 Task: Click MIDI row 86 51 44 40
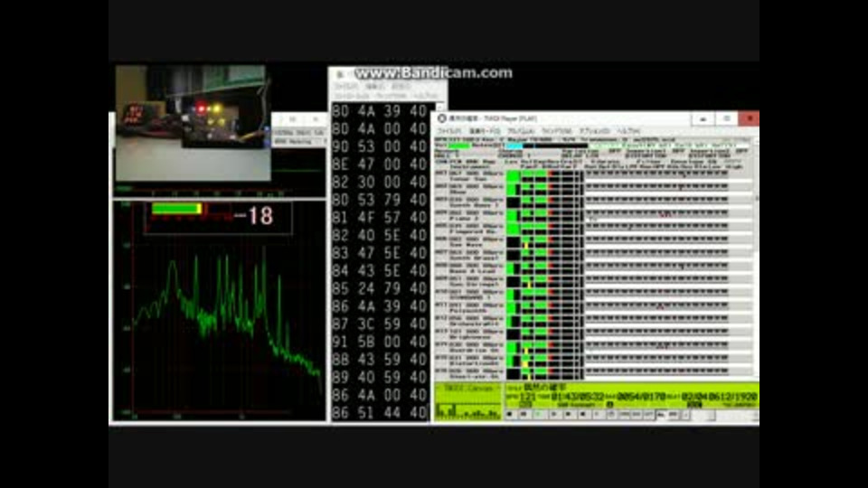coord(379,412)
